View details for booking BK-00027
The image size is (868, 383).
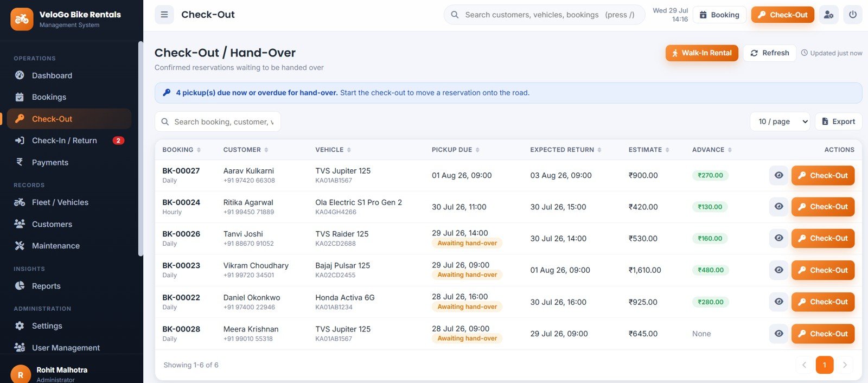coord(778,175)
